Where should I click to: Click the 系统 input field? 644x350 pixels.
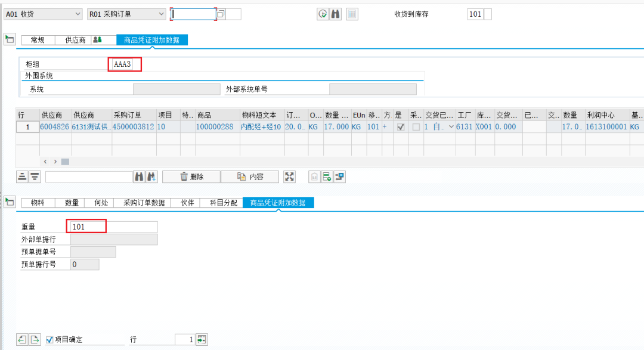[177, 89]
